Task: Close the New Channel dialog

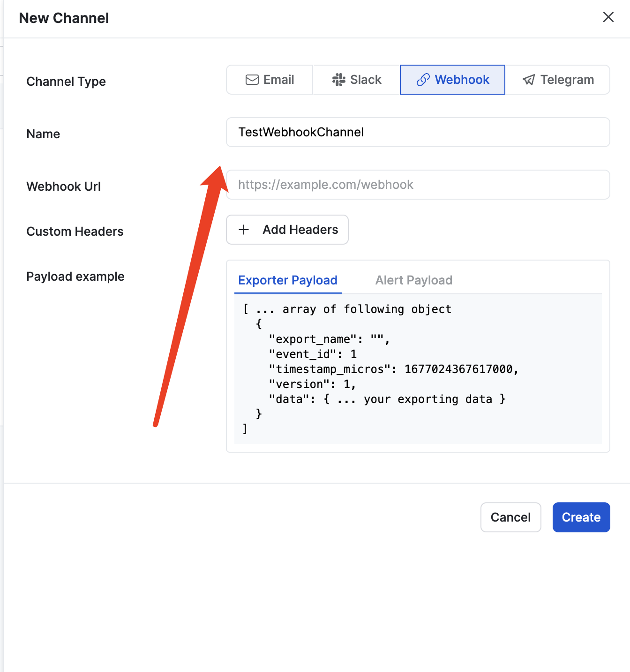Action: [x=608, y=17]
